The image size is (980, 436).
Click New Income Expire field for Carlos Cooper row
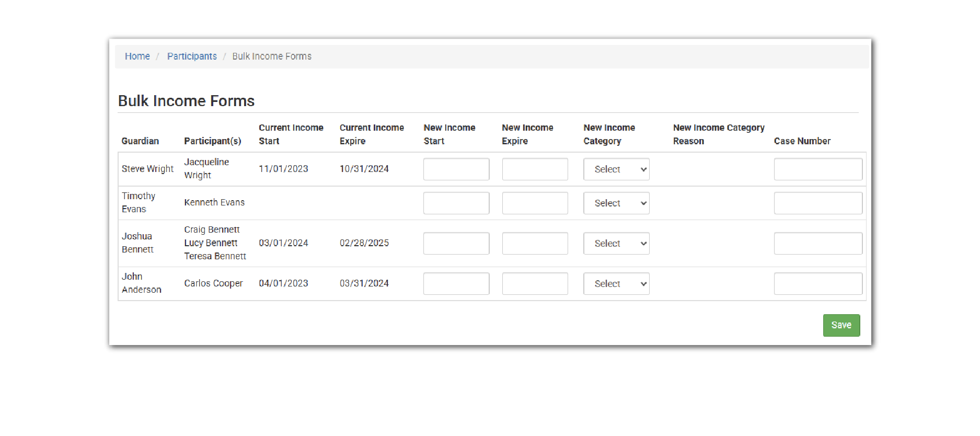[535, 284]
